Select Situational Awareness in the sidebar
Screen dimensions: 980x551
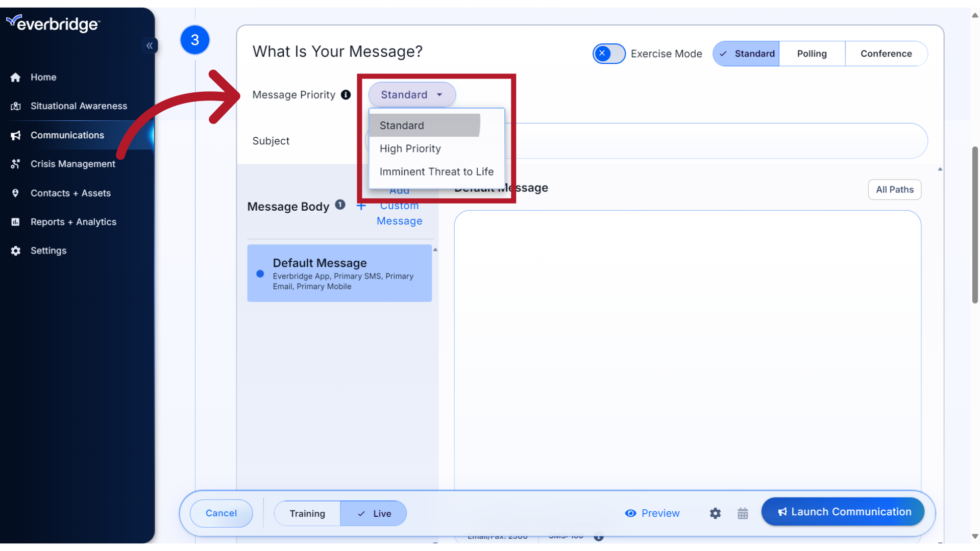[78, 106]
